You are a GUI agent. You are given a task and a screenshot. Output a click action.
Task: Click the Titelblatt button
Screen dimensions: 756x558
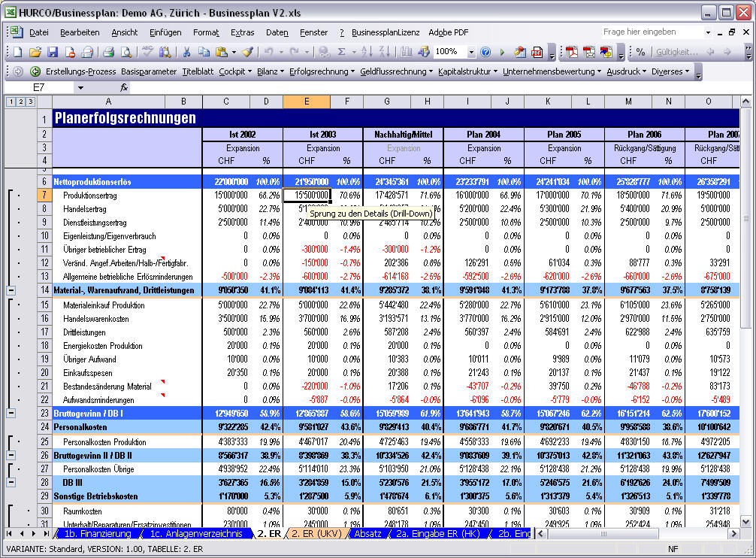point(198,71)
